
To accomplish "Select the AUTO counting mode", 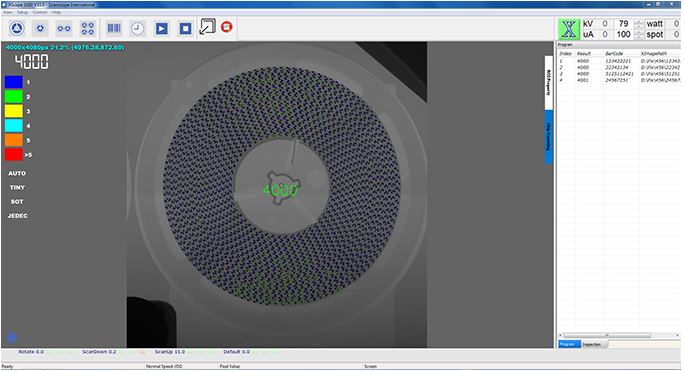I will (x=17, y=173).
